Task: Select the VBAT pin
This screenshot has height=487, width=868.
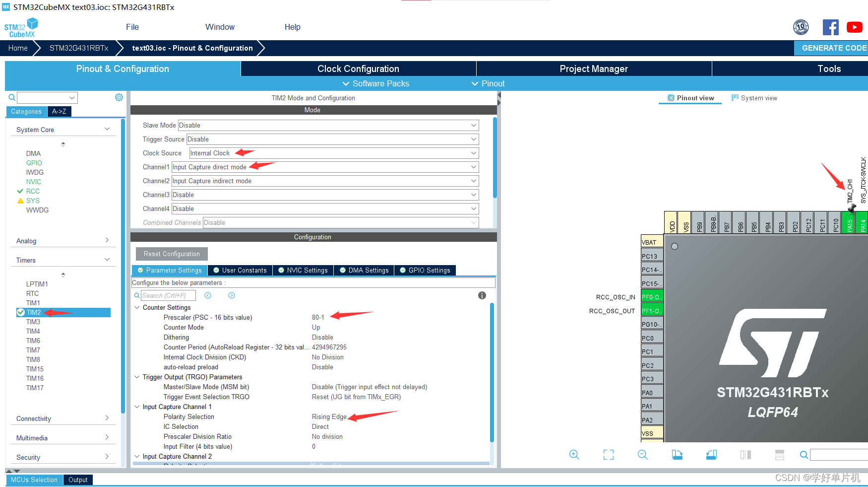Action: pyautogui.click(x=652, y=242)
